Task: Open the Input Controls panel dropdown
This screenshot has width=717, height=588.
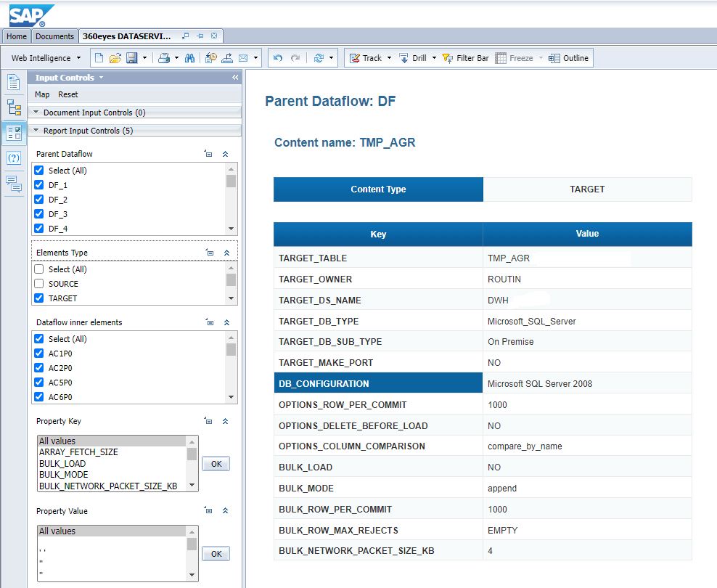Action: 101,78
